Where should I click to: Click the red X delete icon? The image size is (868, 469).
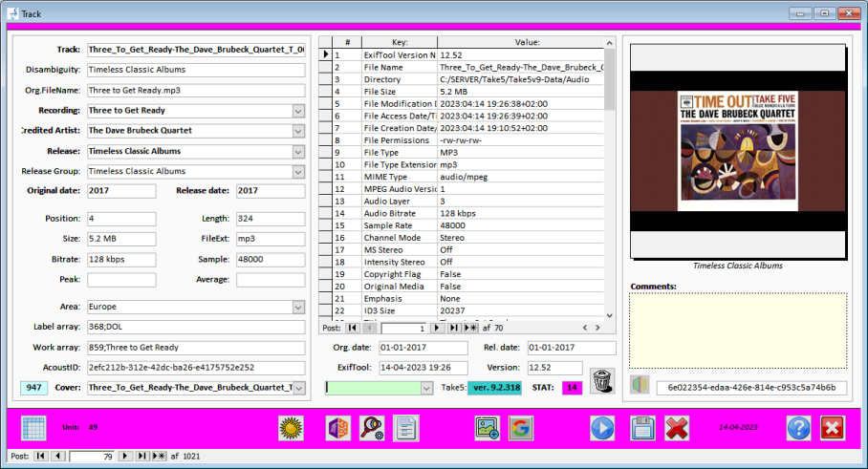point(677,428)
